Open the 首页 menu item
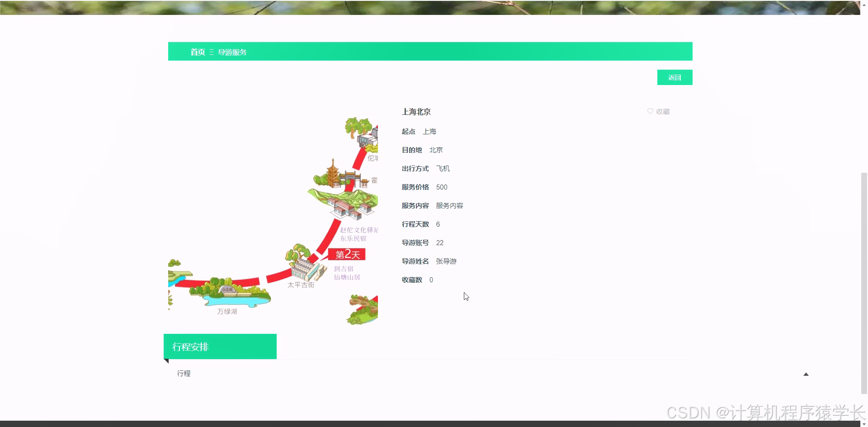This screenshot has width=868, height=427. [197, 52]
